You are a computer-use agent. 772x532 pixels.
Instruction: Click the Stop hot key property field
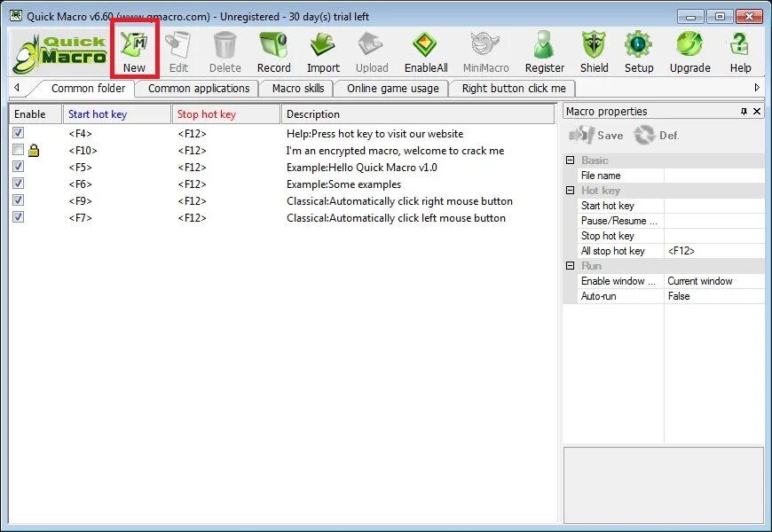(x=714, y=236)
